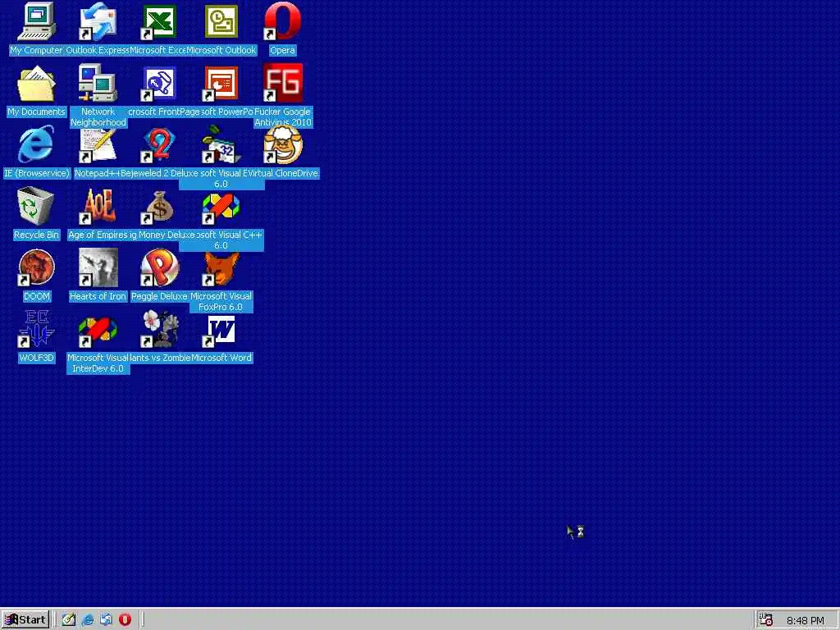This screenshot has height=630, width=840.
Task: Click Show Desktop in the quick launch bar
Action: (x=69, y=620)
